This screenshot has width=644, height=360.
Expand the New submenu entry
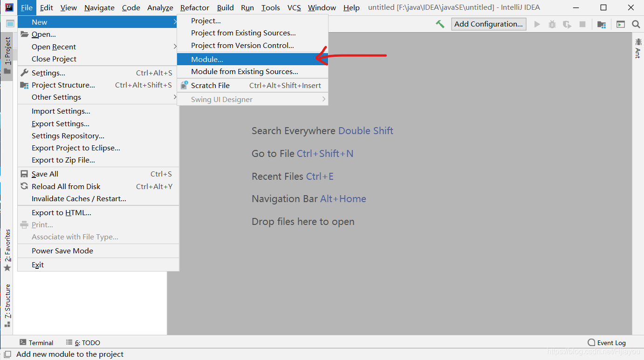pyautogui.click(x=98, y=22)
